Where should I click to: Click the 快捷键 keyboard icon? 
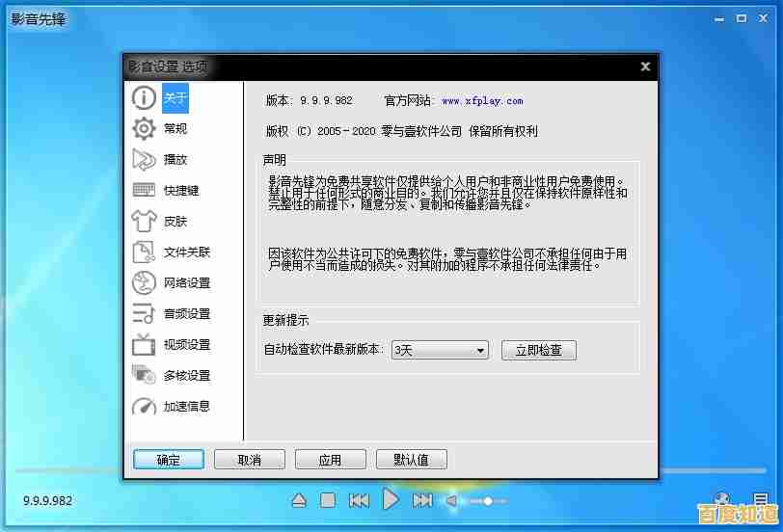tap(144, 190)
